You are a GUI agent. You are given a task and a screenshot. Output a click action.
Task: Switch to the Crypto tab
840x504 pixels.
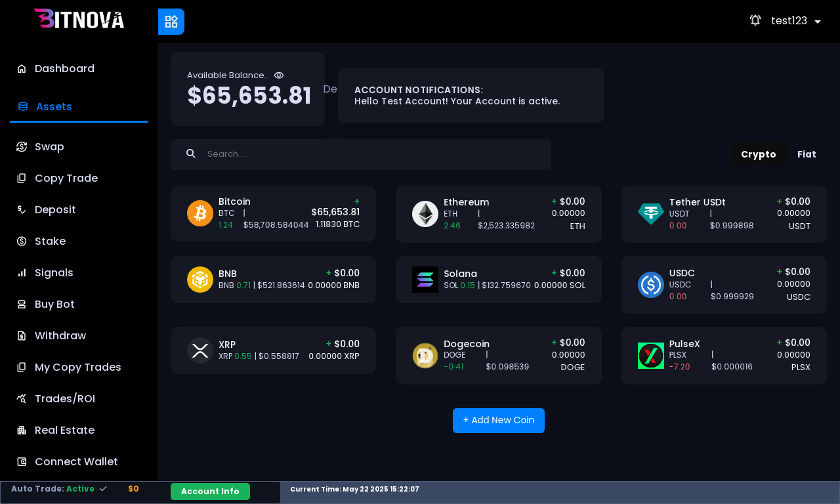[759, 154]
